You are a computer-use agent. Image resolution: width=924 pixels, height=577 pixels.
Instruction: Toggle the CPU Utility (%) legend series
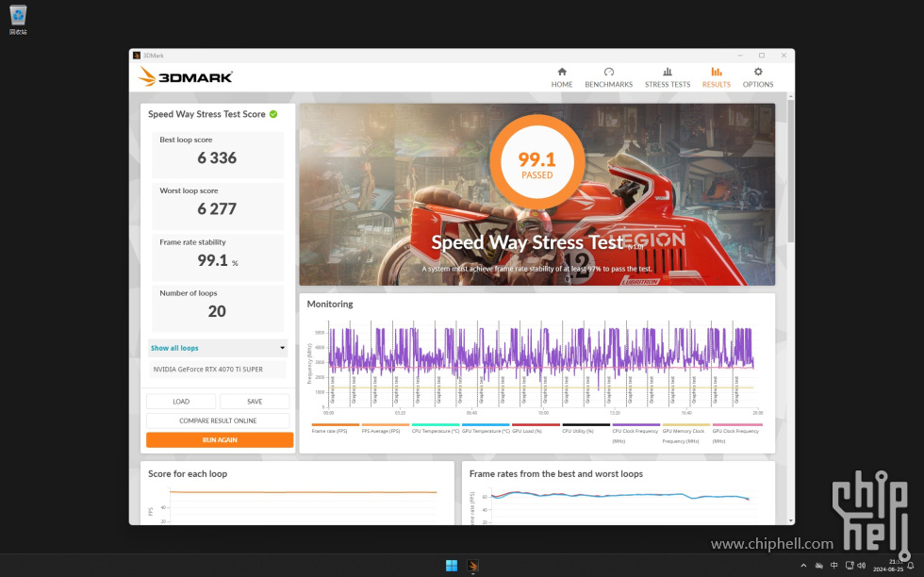coord(586,428)
